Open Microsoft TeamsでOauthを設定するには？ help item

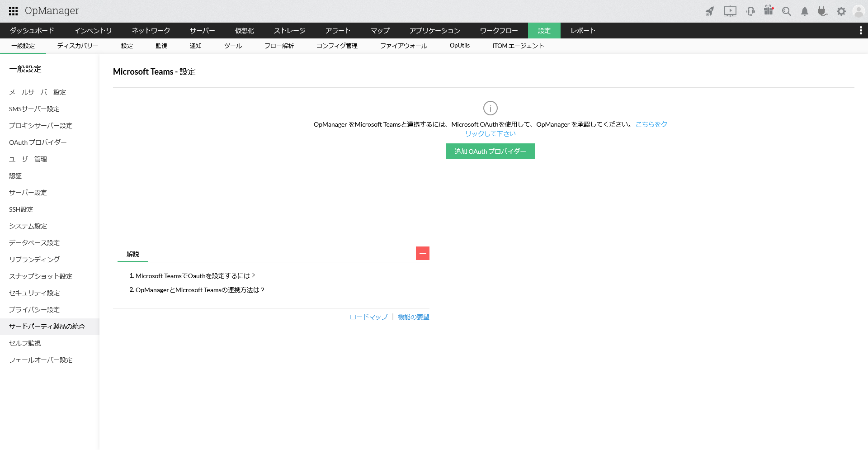(195, 276)
